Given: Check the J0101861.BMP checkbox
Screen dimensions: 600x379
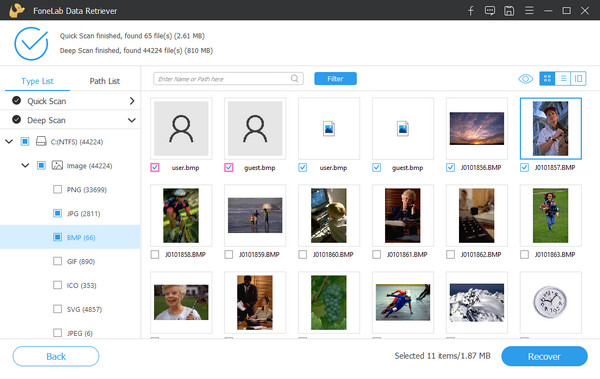Looking at the screenshot, I should coord(377,254).
